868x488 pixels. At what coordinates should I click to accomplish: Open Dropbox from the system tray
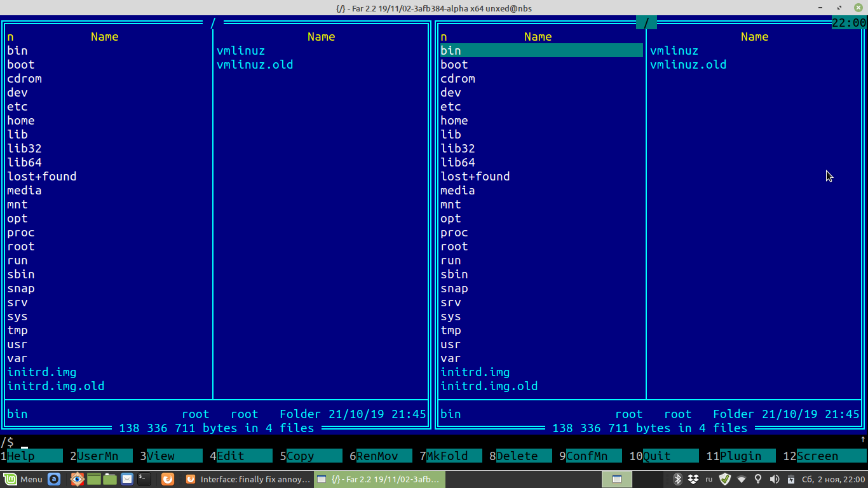point(692,479)
